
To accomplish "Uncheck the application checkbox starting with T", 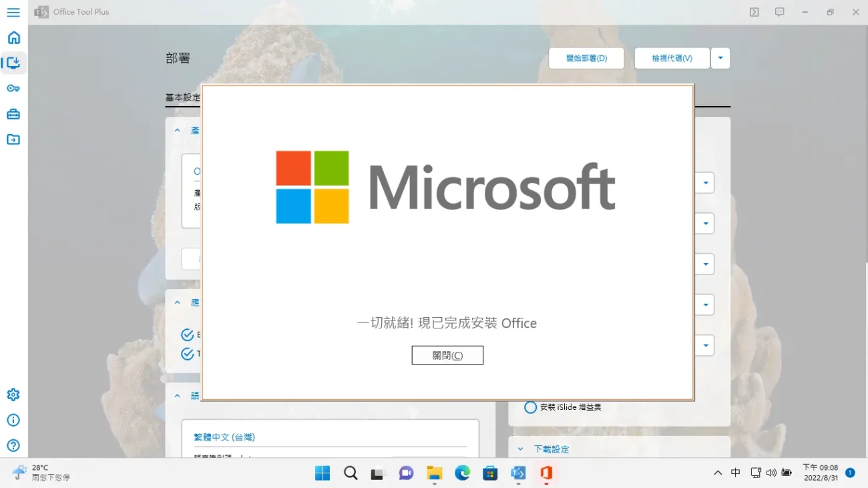I will click(187, 354).
